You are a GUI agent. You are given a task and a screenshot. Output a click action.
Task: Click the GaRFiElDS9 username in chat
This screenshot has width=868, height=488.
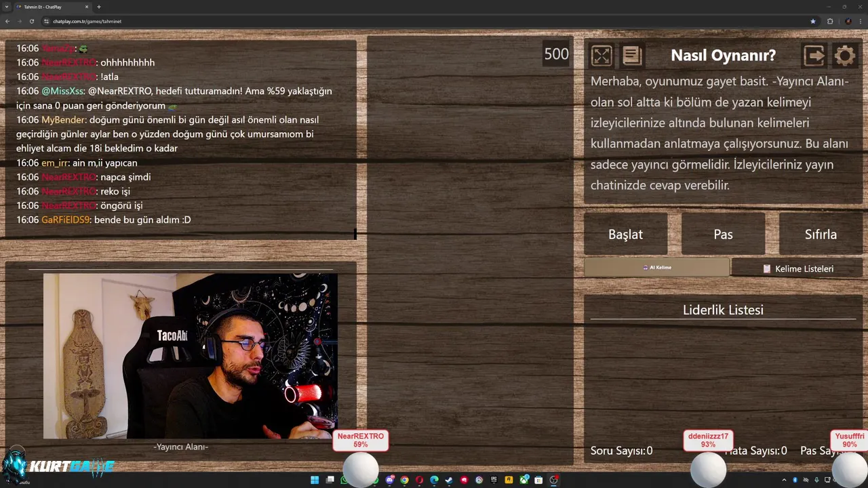click(x=65, y=220)
